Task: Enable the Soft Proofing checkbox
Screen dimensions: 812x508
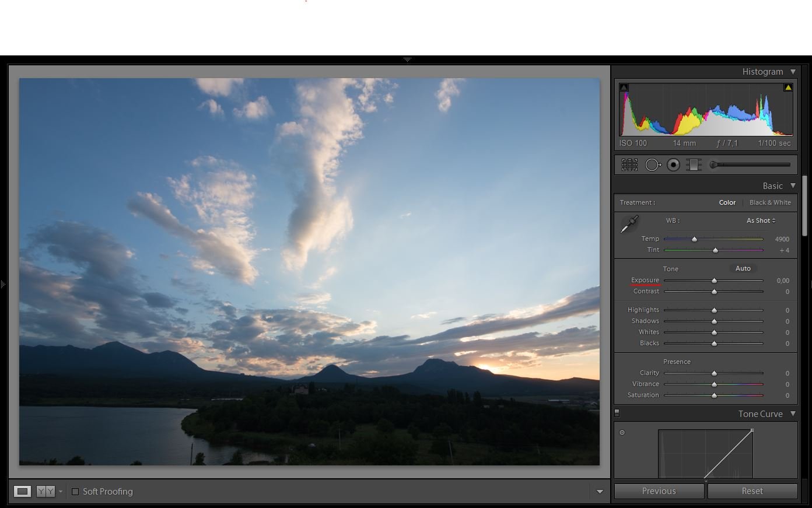Action: (75, 492)
